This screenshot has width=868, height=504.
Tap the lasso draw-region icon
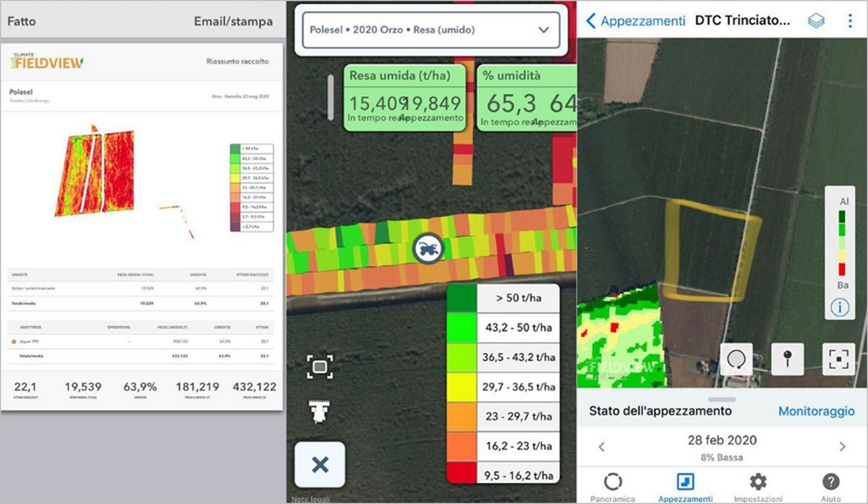[x=736, y=359]
